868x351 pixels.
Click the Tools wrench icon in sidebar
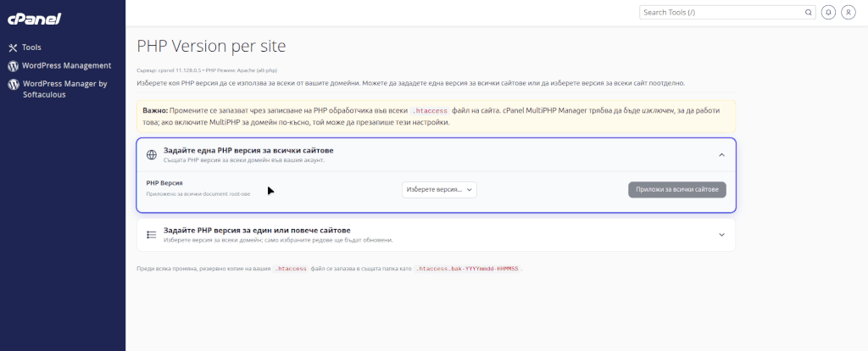(13, 47)
